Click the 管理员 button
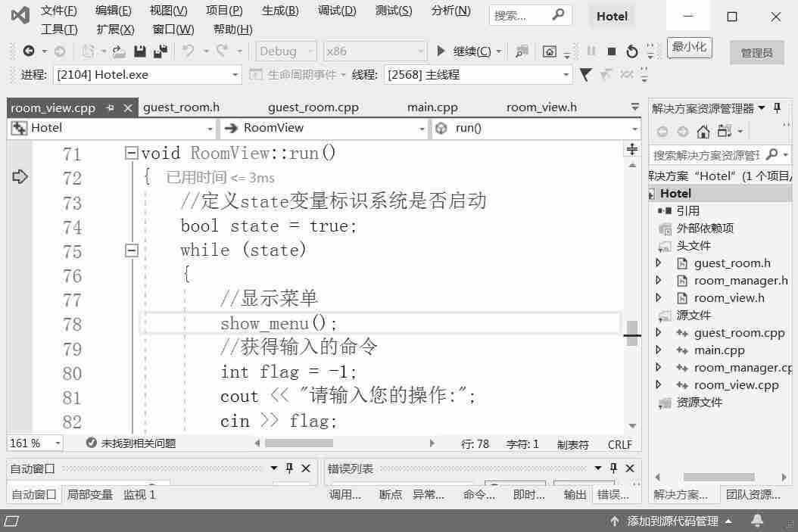This screenshot has width=798, height=532. [x=756, y=52]
